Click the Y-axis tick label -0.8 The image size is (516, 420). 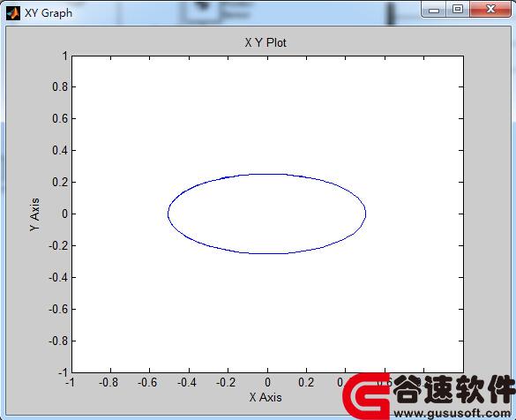coord(58,341)
